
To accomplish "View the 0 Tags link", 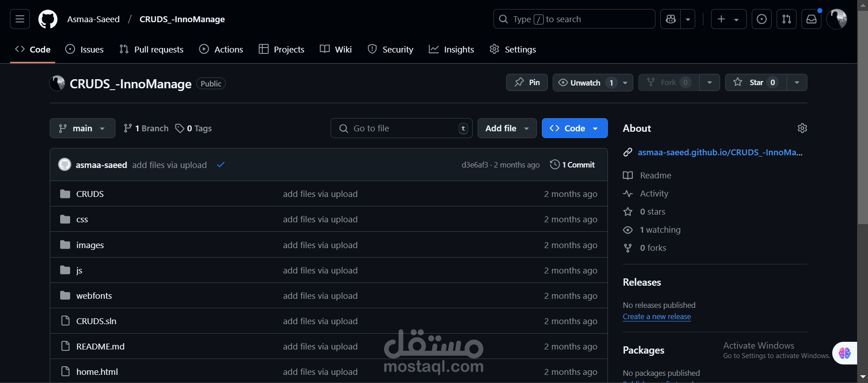I will click(194, 128).
